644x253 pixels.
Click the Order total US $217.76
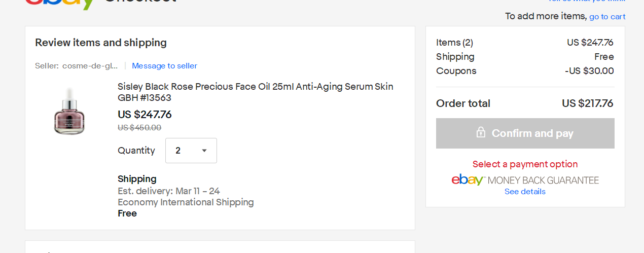(587, 103)
